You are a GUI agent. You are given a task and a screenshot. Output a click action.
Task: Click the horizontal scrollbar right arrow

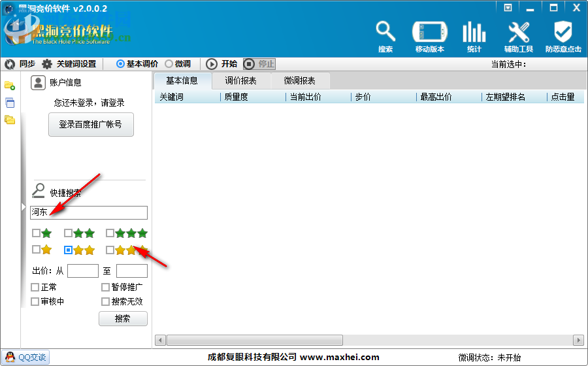coord(578,340)
